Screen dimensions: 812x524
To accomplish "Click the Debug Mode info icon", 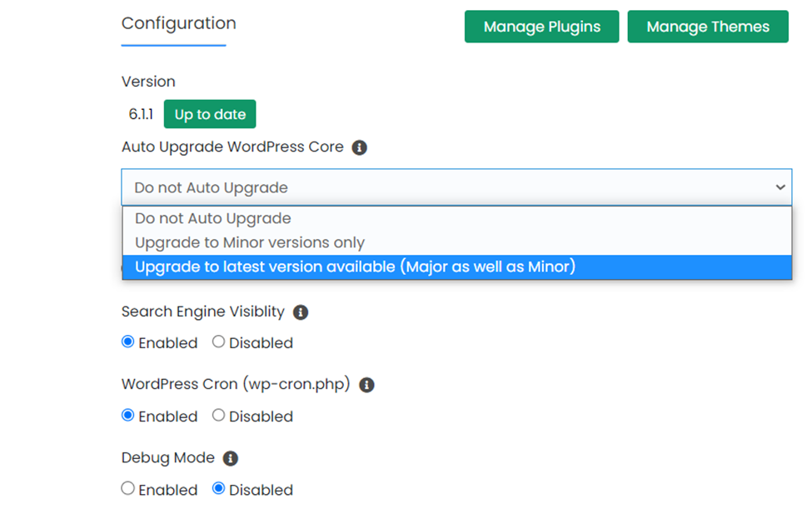I will click(231, 459).
